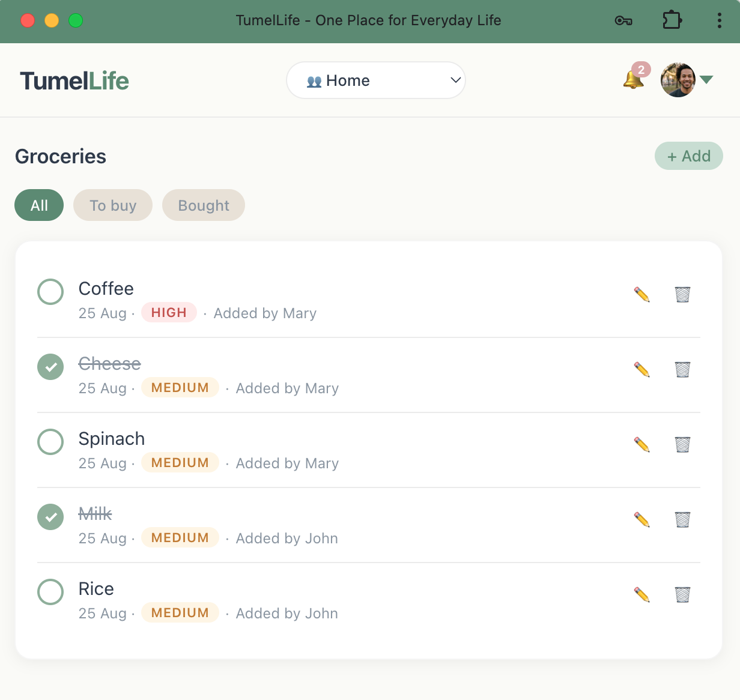
Task: Click the TumelLife logo
Action: [x=74, y=80]
